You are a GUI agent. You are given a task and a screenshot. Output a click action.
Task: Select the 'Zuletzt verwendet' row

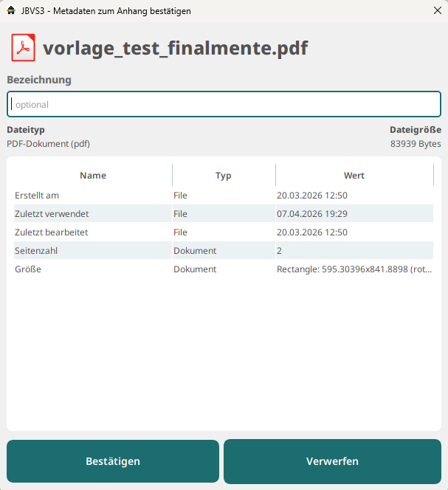pyautogui.click(x=52, y=214)
